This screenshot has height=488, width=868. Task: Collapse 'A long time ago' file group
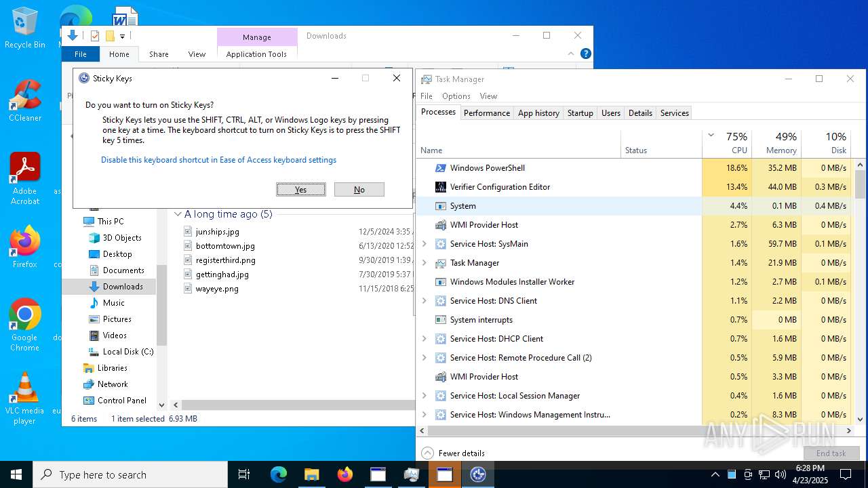pyautogui.click(x=178, y=214)
